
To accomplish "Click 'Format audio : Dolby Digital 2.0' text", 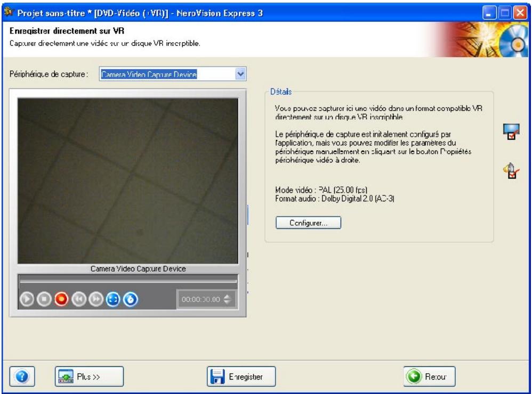I will tap(335, 199).
